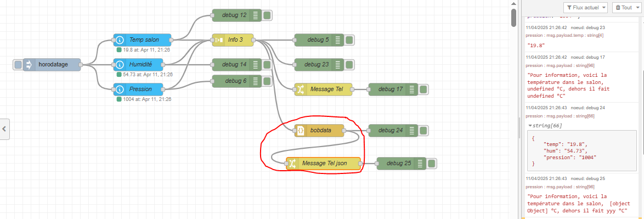This screenshot has width=644, height=219.
Task: Select the bobdata node label
Action: [321, 130]
